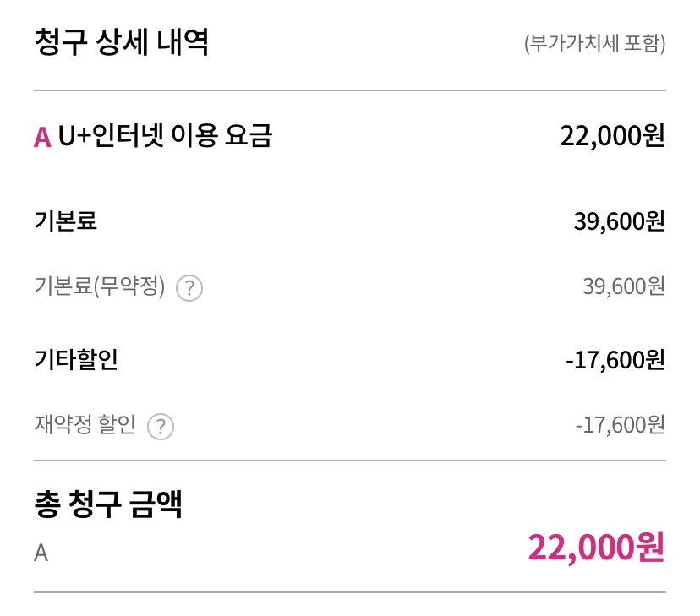Click the 총 청구 금액 heading
Screen dimensions: 700x616
click(108, 504)
